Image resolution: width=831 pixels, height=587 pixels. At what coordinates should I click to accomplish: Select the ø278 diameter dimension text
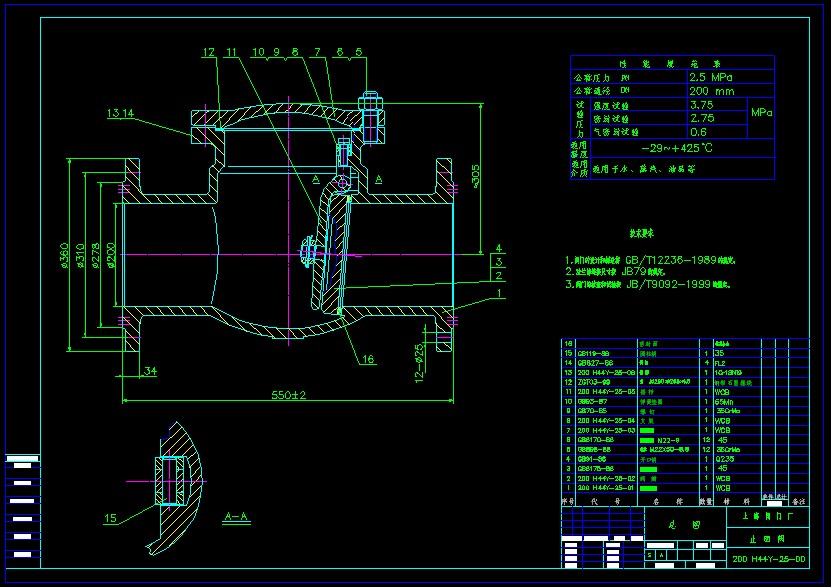[x=95, y=255]
